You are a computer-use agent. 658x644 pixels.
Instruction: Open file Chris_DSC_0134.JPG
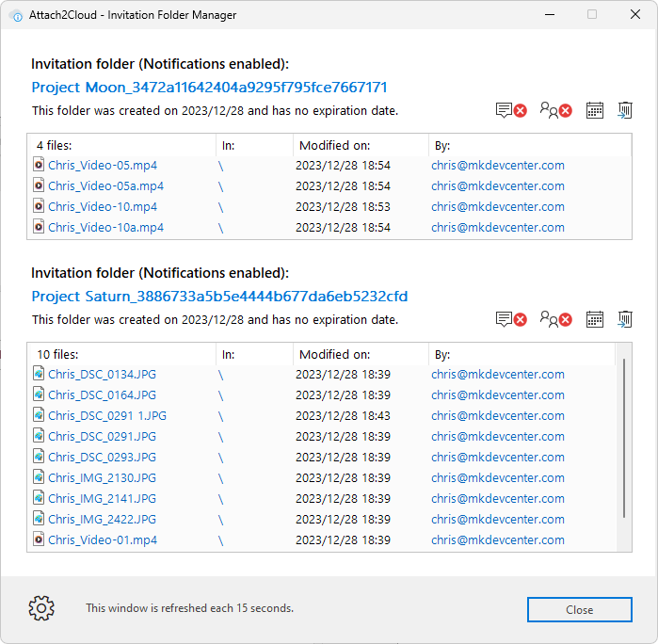(102, 375)
